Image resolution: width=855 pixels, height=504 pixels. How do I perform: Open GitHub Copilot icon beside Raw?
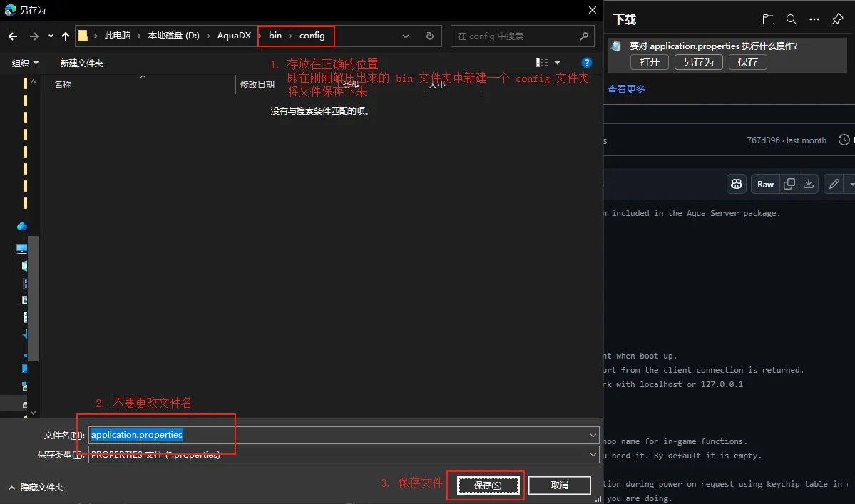click(736, 184)
